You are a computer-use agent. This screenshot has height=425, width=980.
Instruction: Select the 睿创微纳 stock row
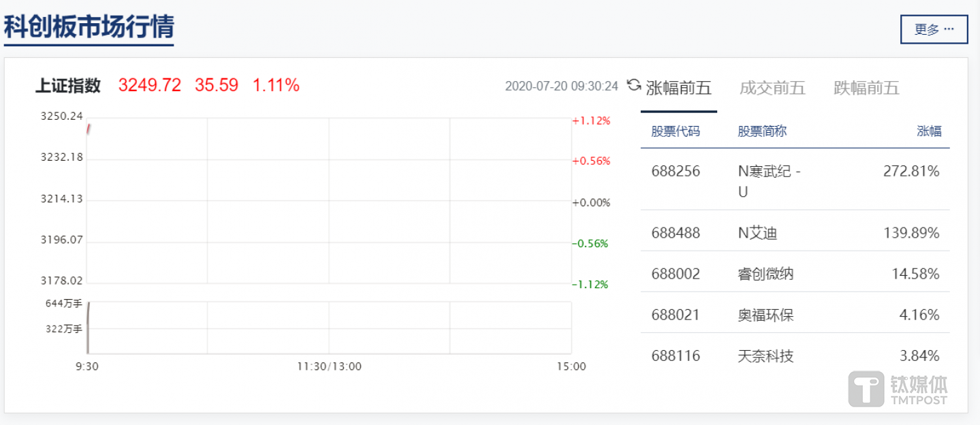[765, 274]
